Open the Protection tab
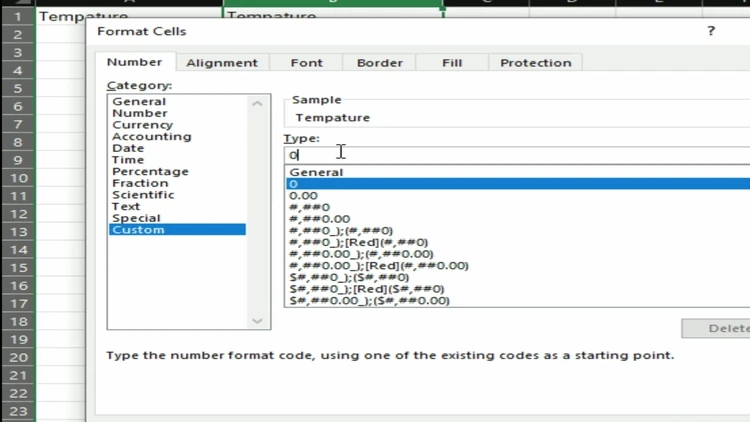The image size is (750, 422). tap(536, 63)
